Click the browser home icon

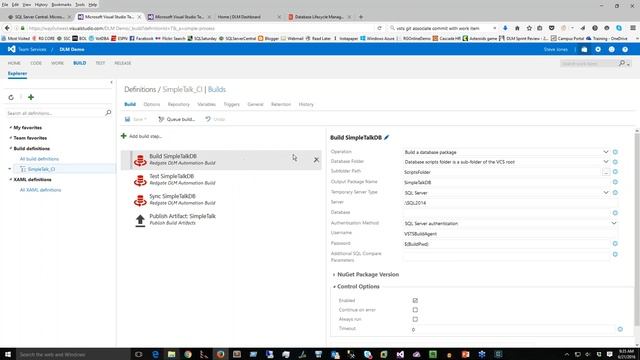517,28
